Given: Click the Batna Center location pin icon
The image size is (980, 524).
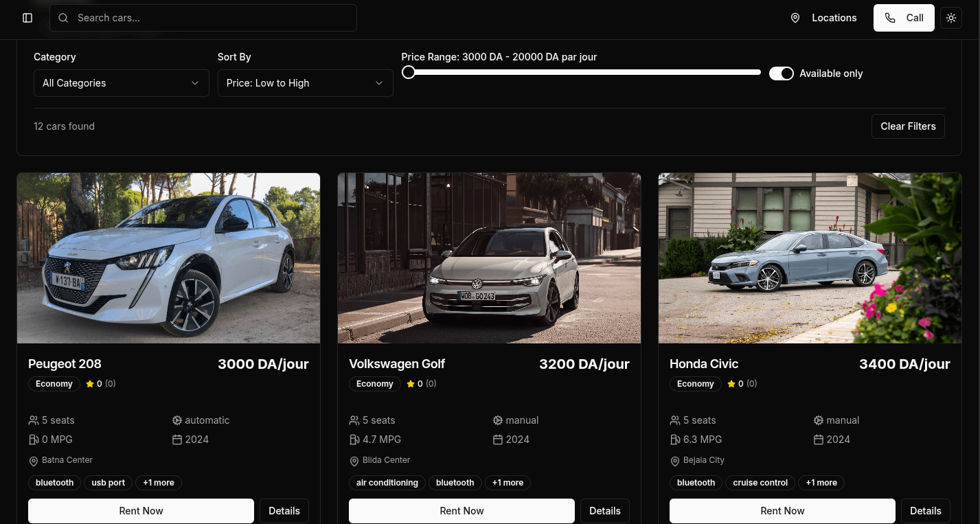Looking at the screenshot, I should click(34, 461).
